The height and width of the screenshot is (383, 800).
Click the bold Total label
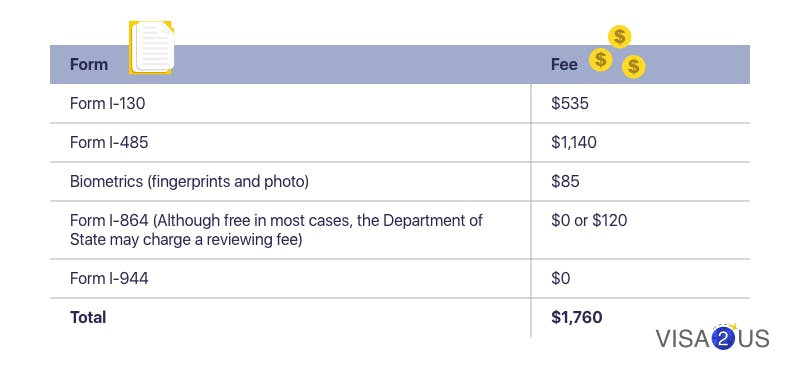click(x=88, y=317)
